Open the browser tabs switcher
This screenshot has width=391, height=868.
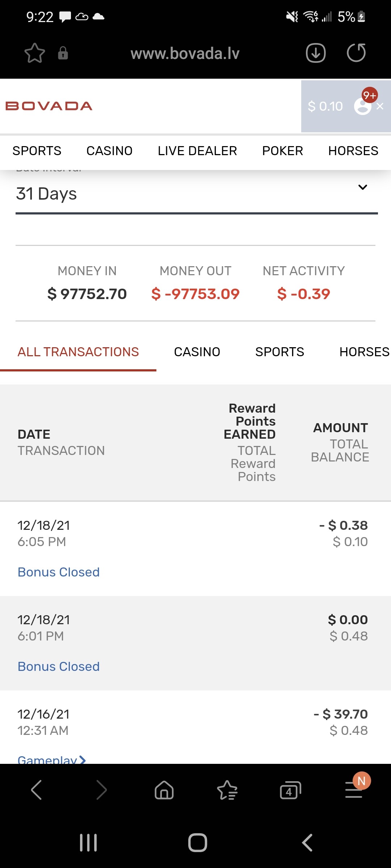click(290, 790)
